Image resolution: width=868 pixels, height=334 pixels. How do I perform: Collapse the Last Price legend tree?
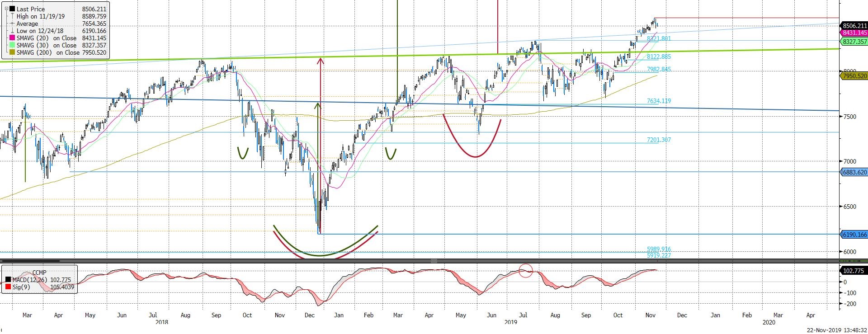point(5,9)
